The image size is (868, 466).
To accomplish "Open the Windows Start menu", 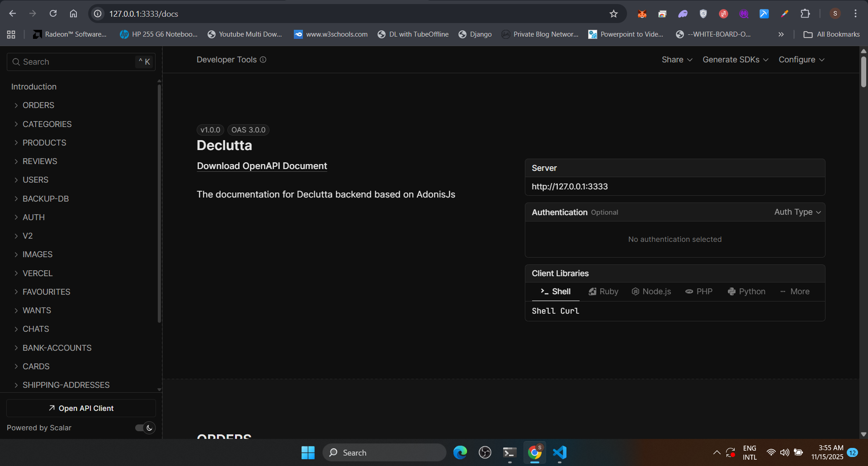I will click(308, 452).
